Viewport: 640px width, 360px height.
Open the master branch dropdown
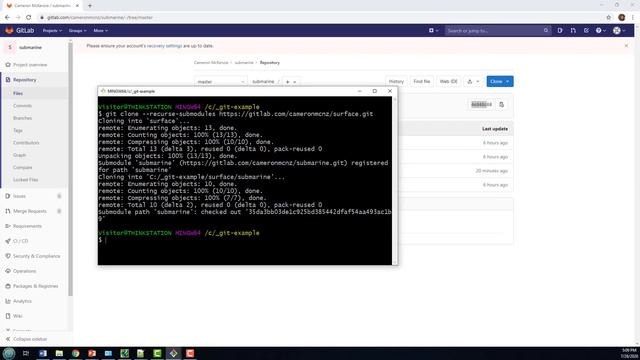pyautogui.click(x=220, y=82)
